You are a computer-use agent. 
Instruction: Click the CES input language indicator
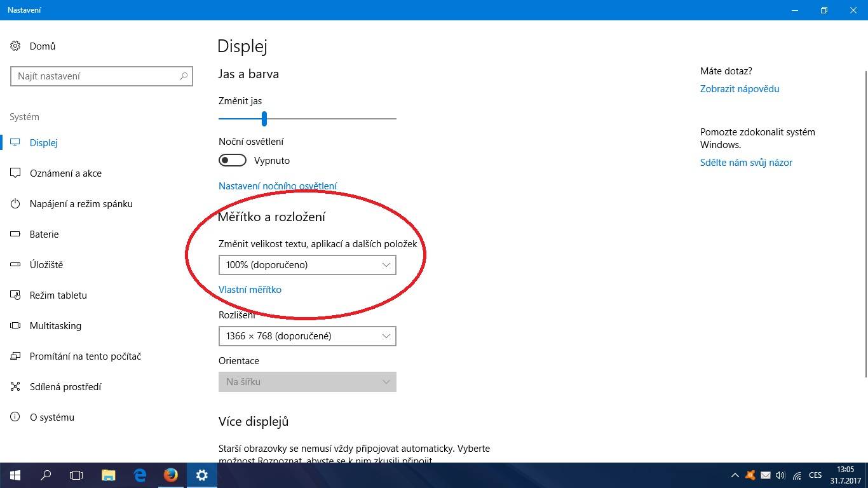click(815, 475)
